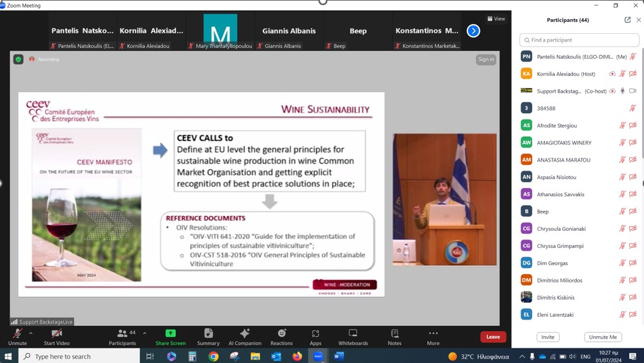
Task: Click the Sign in button on shared screen
Action: (x=486, y=59)
